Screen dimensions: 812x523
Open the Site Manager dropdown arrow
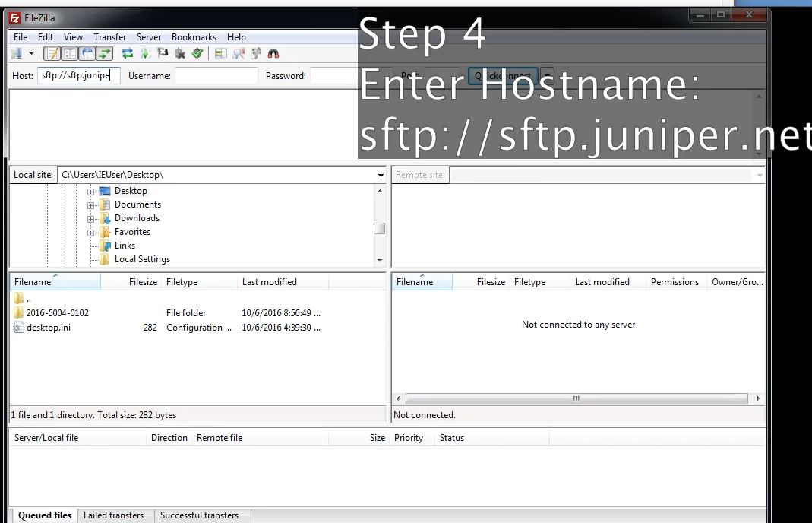point(31,53)
